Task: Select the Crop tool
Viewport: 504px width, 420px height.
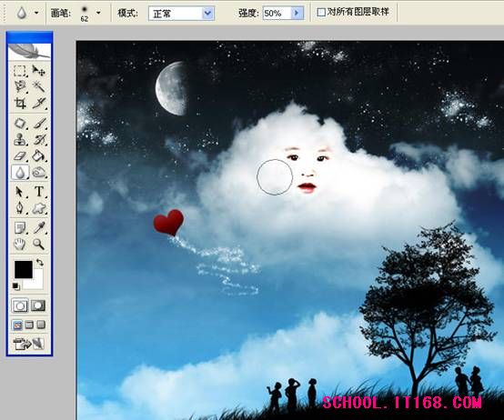Action: click(x=20, y=103)
